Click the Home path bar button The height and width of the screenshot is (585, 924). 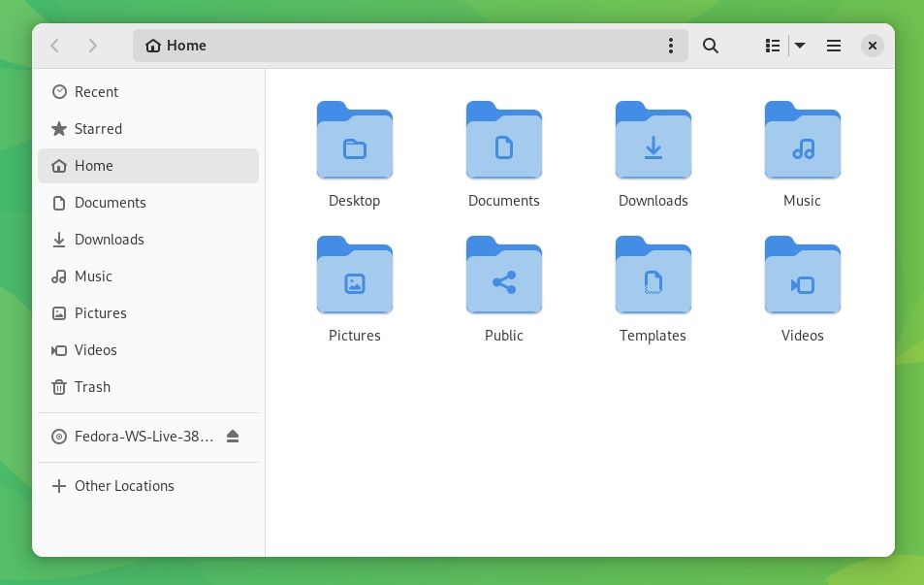pos(176,46)
